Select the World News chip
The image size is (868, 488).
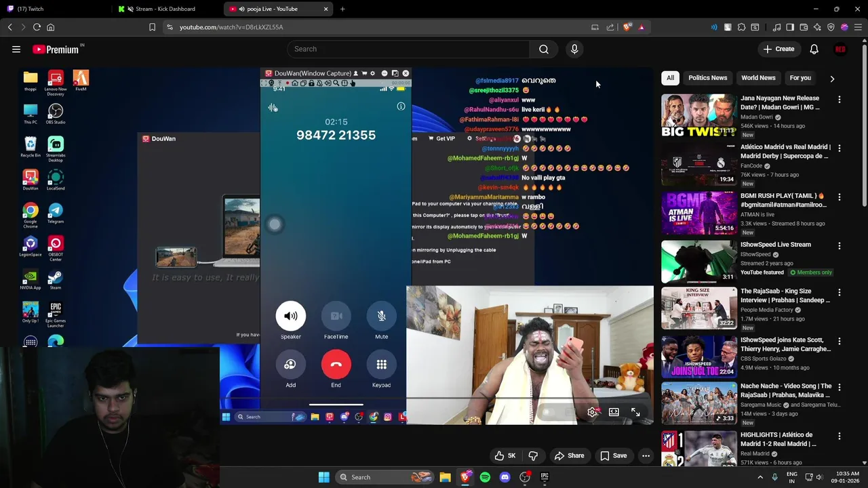[758, 78]
